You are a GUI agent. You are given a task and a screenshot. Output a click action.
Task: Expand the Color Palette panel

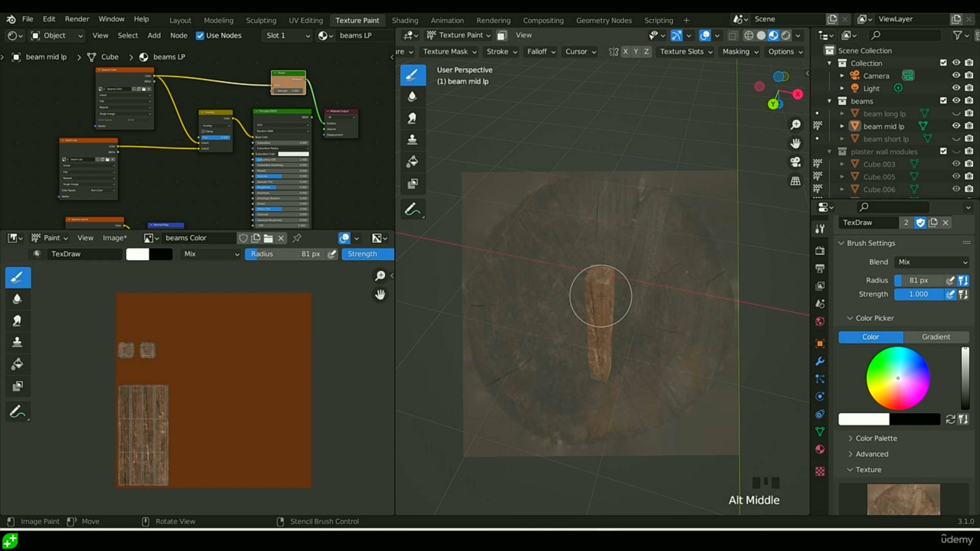[876, 438]
